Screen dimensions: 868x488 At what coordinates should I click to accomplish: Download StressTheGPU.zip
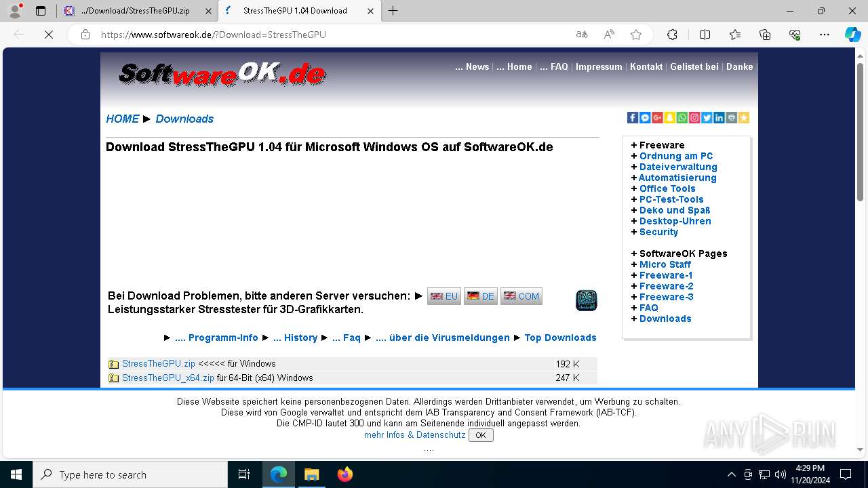(159, 364)
